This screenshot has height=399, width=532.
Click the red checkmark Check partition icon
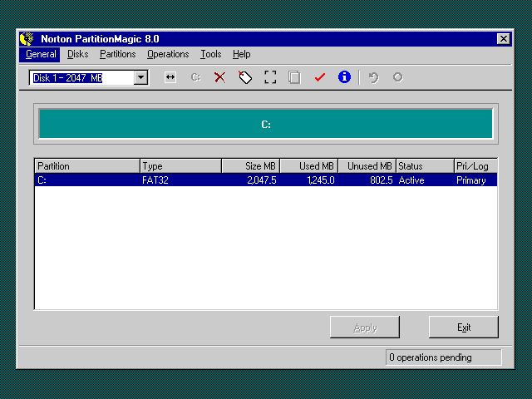(x=319, y=77)
